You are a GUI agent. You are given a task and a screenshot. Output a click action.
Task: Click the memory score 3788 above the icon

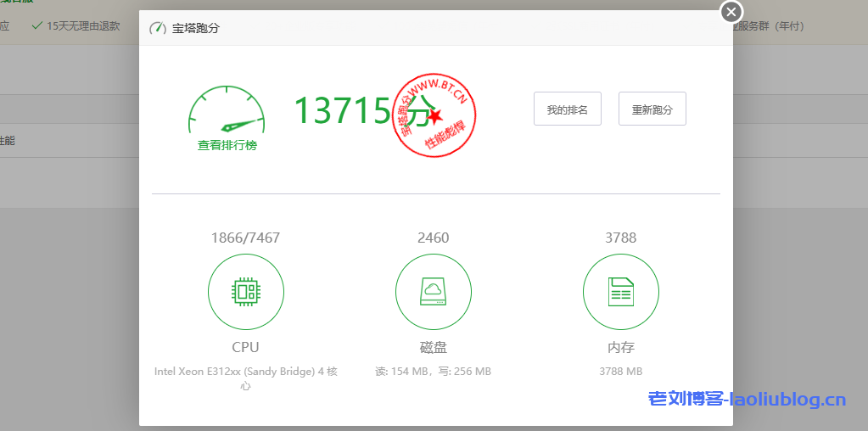[x=620, y=238]
